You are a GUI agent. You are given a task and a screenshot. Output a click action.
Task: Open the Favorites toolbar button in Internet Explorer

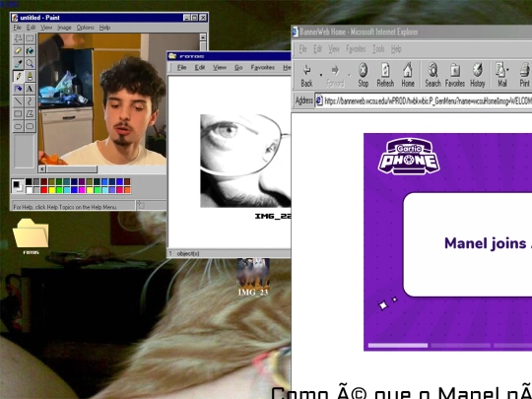(454, 75)
